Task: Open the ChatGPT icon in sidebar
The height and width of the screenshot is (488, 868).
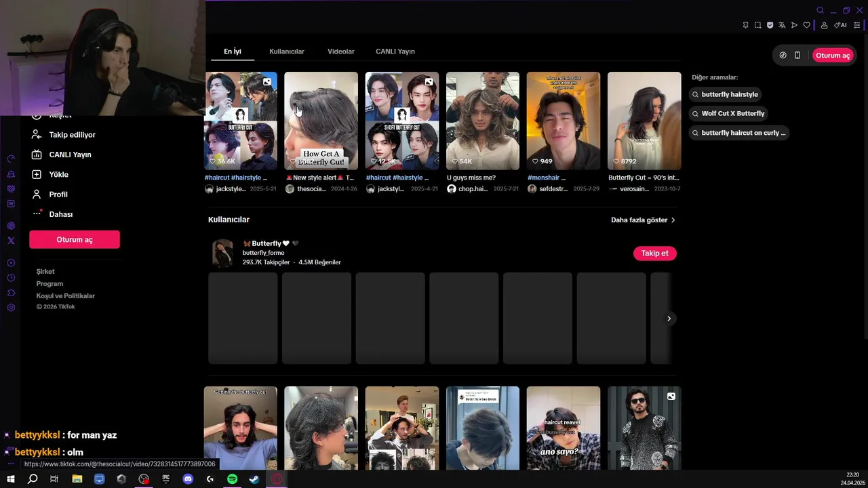Action: pyautogui.click(x=11, y=226)
